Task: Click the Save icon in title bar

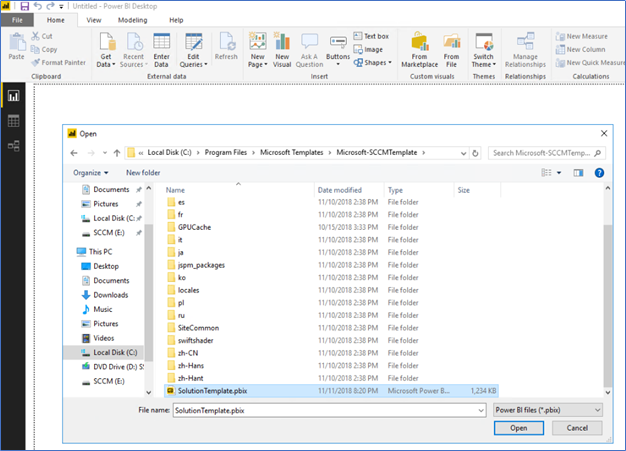Action: pyautogui.click(x=25, y=6)
